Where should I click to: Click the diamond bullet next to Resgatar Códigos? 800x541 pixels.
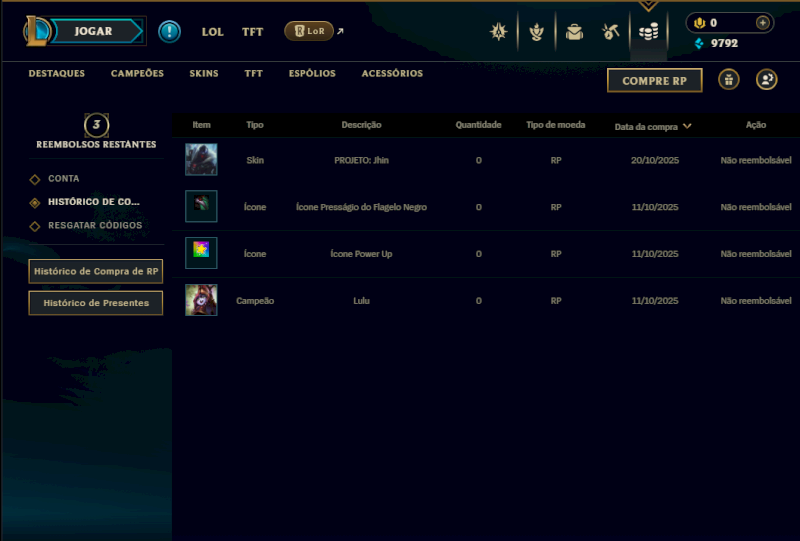coord(35,226)
